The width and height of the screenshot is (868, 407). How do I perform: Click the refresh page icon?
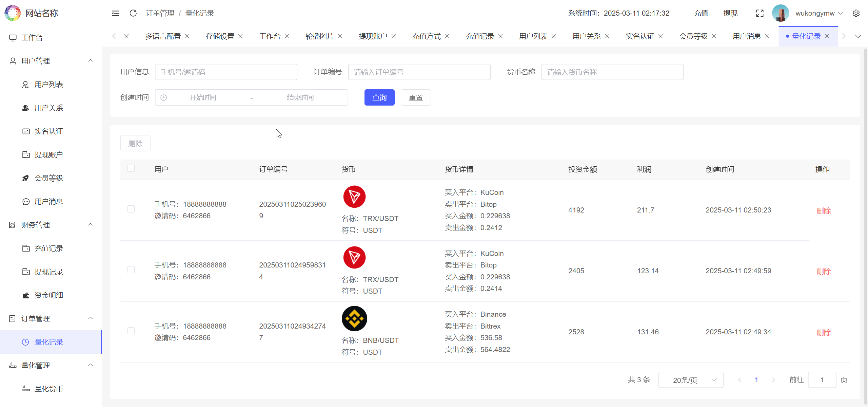pyautogui.click(x=133, y=13)
